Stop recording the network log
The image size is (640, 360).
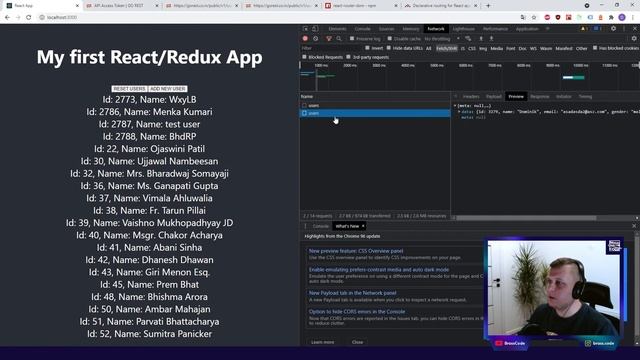tap(305, 38)
